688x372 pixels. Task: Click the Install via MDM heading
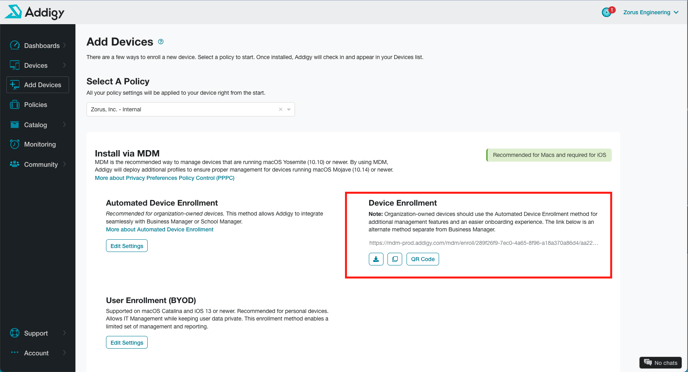click(127, 153)
